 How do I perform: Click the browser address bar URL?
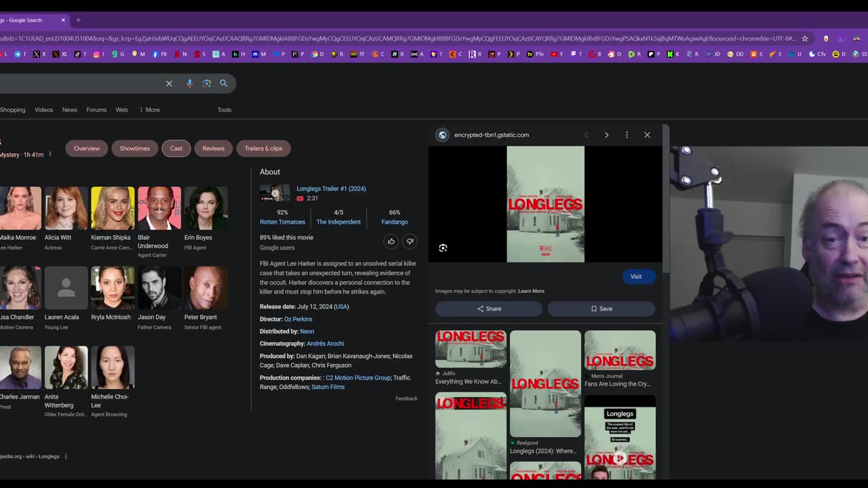(398, 39)
